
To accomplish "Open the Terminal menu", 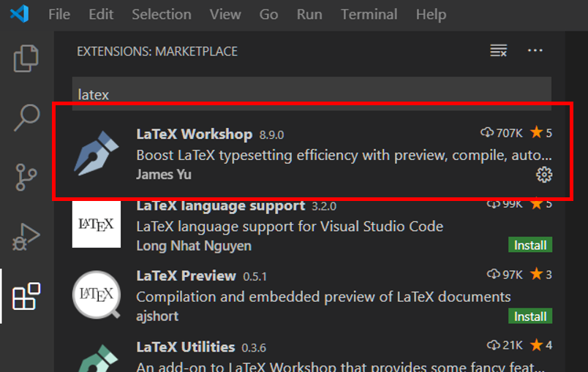I will tap(369, 15).
